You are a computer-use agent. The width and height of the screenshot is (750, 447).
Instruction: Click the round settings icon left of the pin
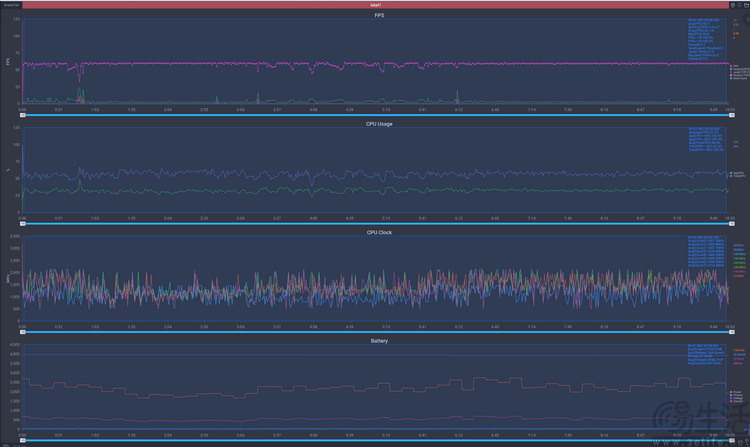pyautogui.click(x=733, y=5)
